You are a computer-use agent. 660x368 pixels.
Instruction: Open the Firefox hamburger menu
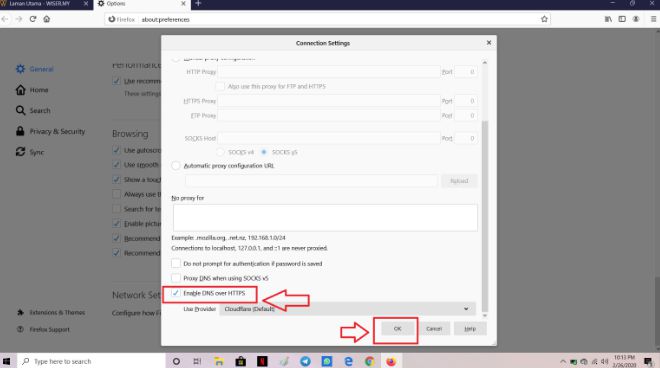coord(653,19)
